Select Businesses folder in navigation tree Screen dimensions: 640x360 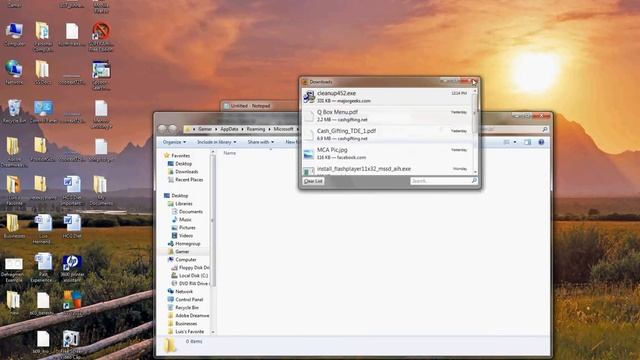pyautogui.click(x=182, y=323)
